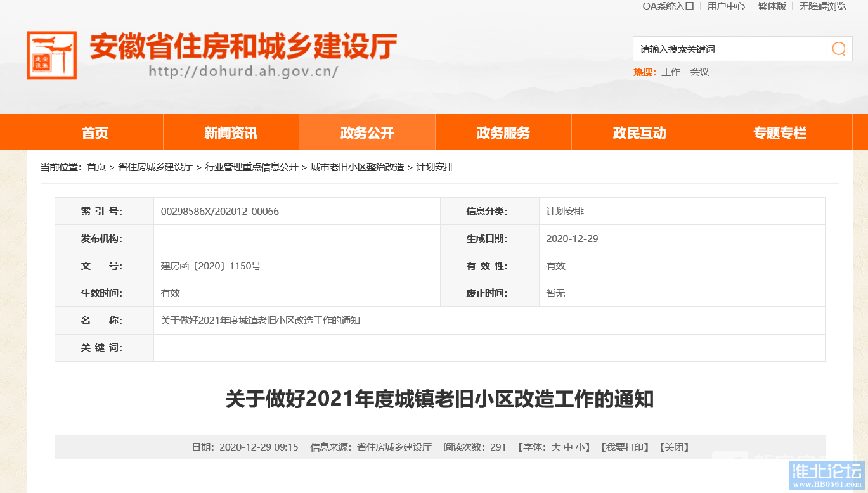
Task: Click the department logo emblem
Action: [x=52, y=55]
